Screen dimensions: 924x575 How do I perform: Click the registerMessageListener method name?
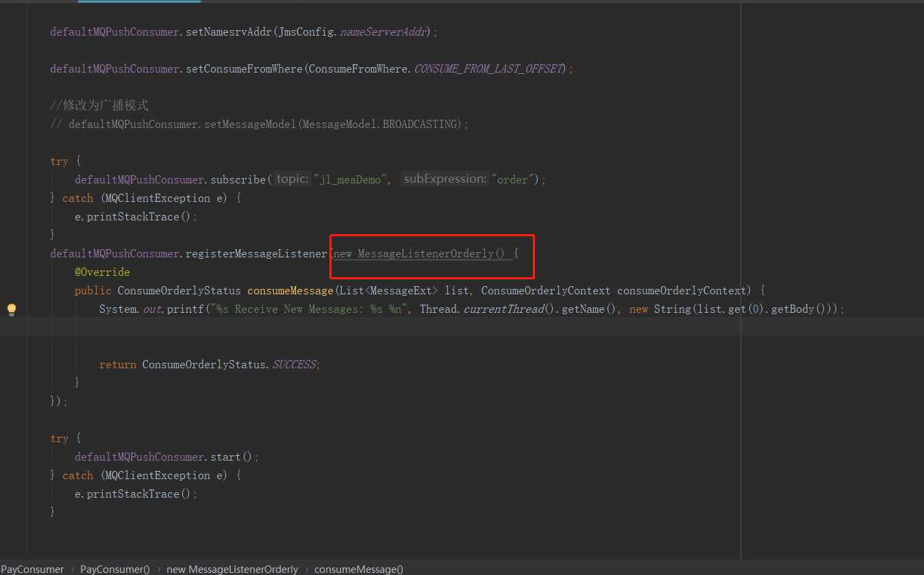257,254
